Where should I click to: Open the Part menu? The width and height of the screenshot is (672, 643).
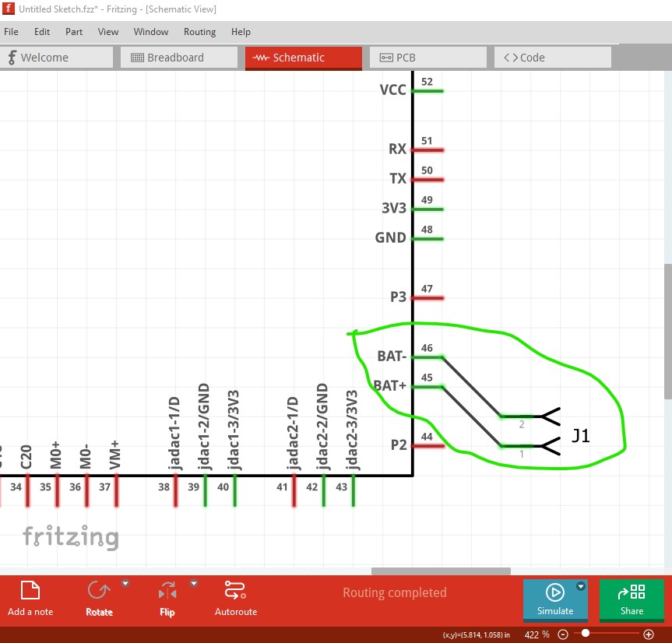point(74,32)
